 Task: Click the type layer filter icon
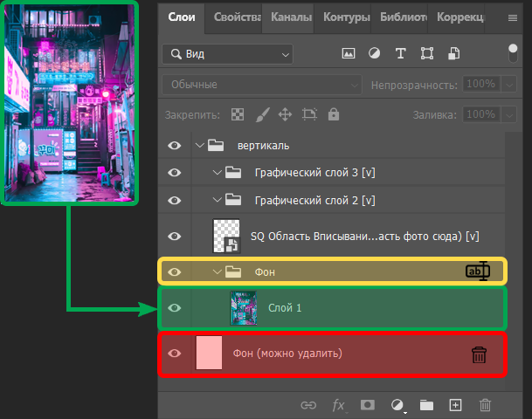click(x=401, y=54)
